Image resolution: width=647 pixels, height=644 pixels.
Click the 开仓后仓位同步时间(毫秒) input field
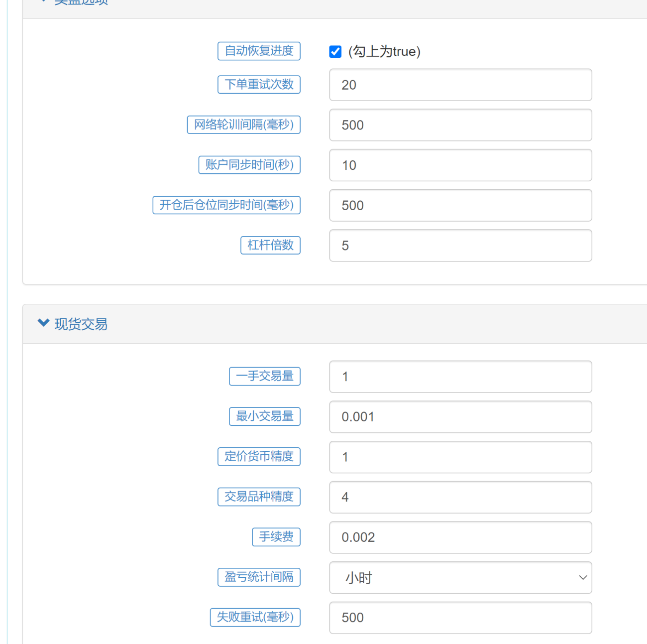(x=460, y=205)
